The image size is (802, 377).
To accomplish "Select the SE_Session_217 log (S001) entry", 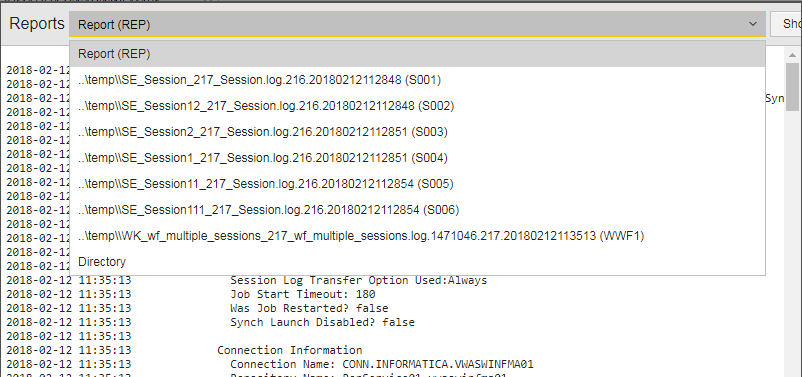I will tap(417, 80).
